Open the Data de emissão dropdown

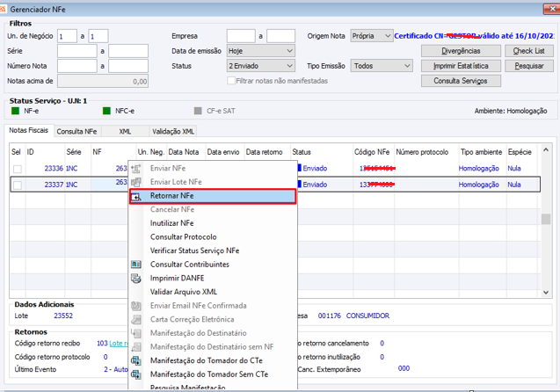coord(289,51)
